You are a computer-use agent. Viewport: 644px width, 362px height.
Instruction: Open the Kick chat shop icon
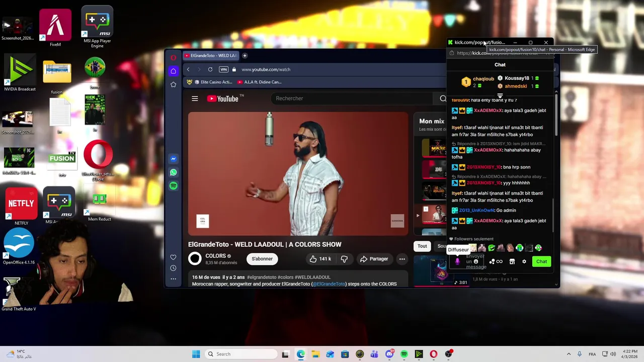[512, 261]
